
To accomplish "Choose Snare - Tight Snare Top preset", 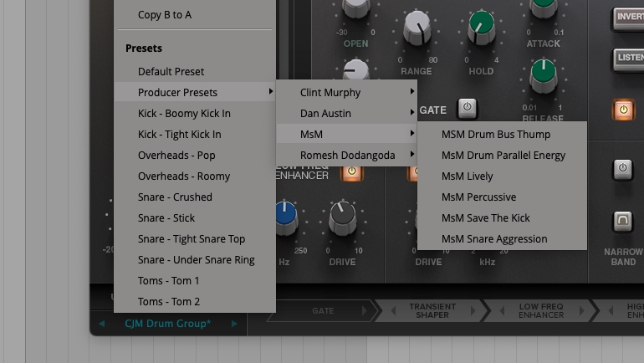I will pyautogui.click(x=195, y=239).
